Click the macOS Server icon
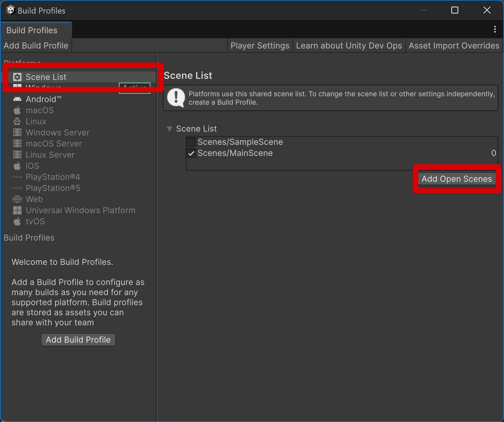 coord(17,144)
